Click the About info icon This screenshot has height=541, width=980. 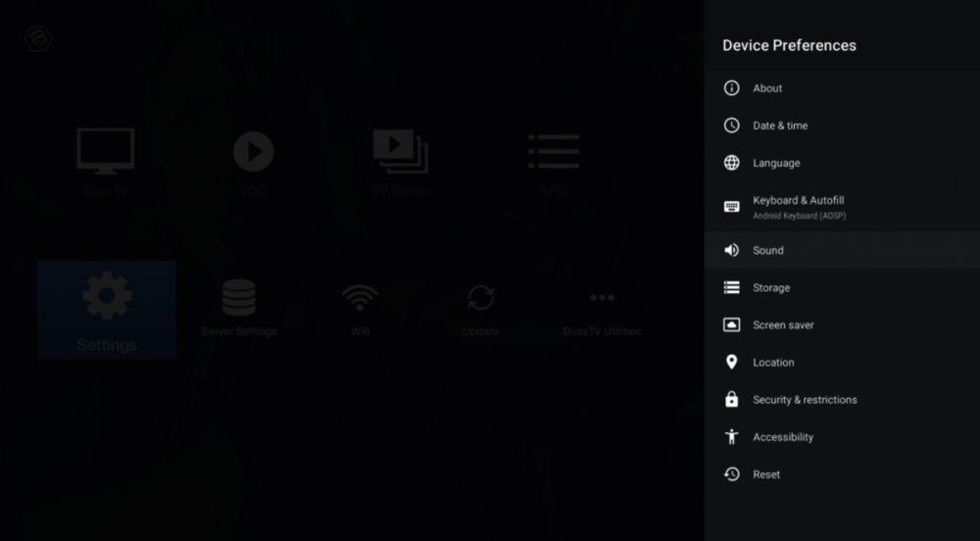click(731, 88)
